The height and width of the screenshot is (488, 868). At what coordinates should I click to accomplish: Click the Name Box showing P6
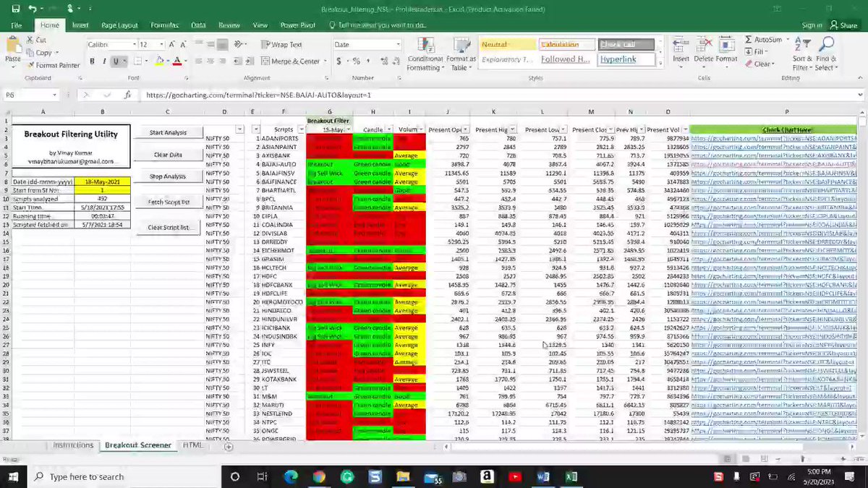30,95
